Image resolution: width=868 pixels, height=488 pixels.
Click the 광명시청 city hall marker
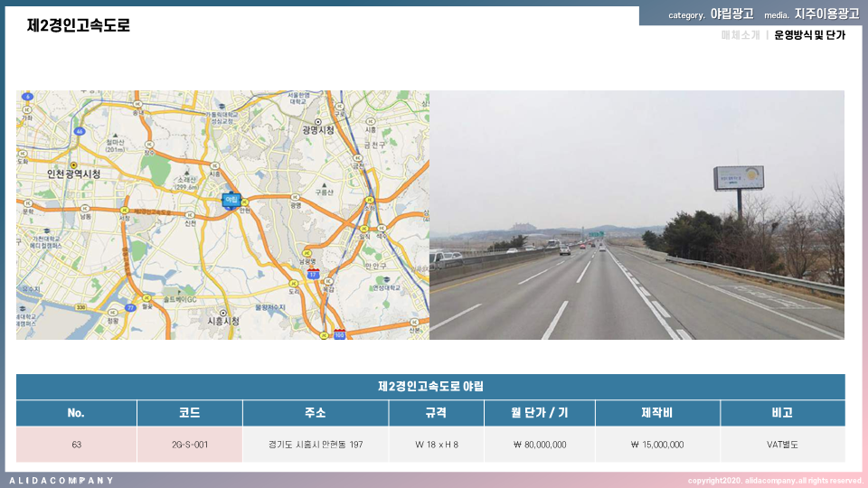(x=317, y=129)
